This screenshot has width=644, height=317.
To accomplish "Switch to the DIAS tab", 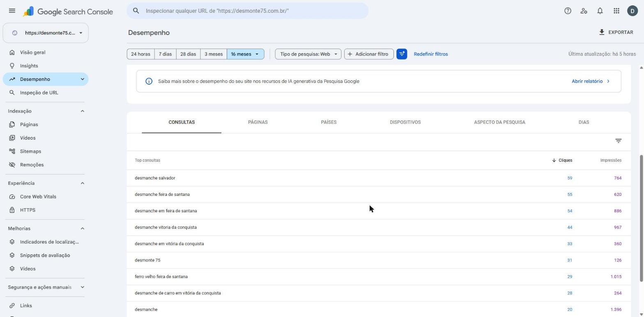I will coord(584,122).
